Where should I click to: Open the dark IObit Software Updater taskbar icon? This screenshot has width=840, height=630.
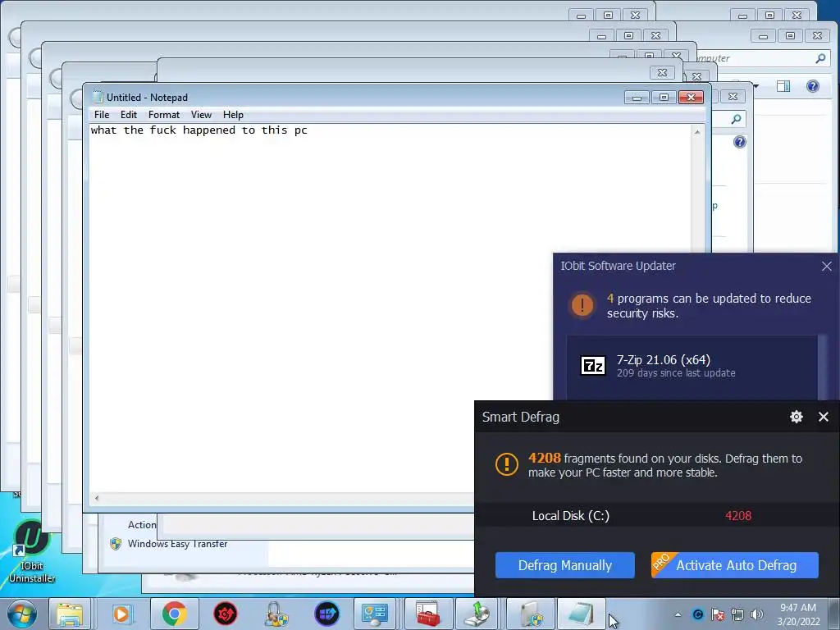pyautogui.click(x=326, y=614)
